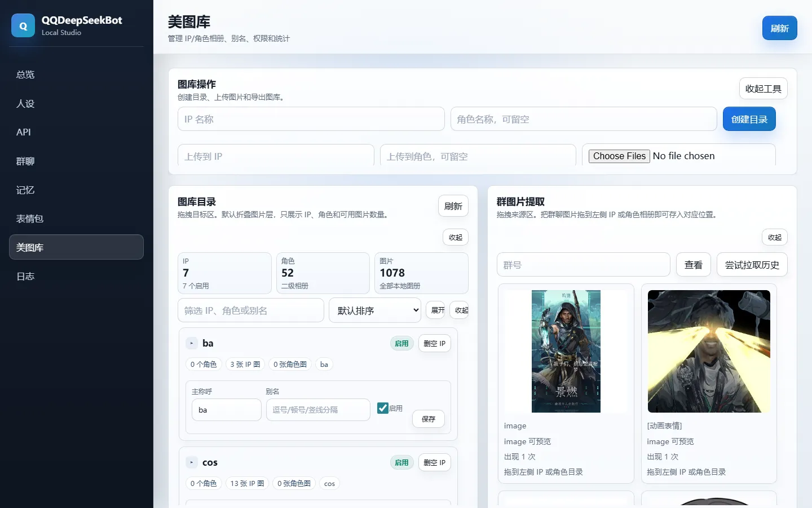The width and height of the screenshot is (812, 508).
Task: Select the glowing-eyes 动画表情 thumbnail
Action: click(x=709, y=351)
